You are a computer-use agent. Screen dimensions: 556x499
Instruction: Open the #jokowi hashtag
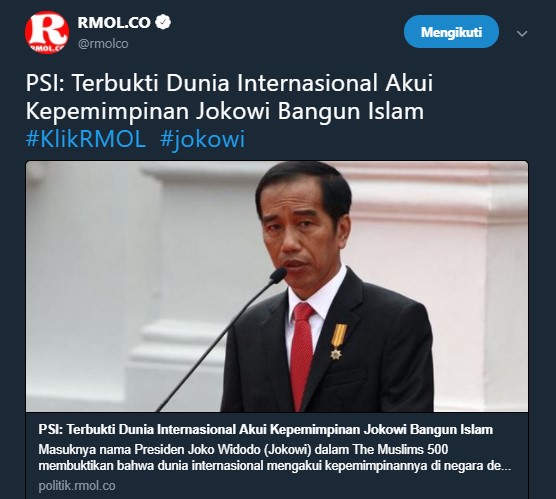tap(202, 139)
